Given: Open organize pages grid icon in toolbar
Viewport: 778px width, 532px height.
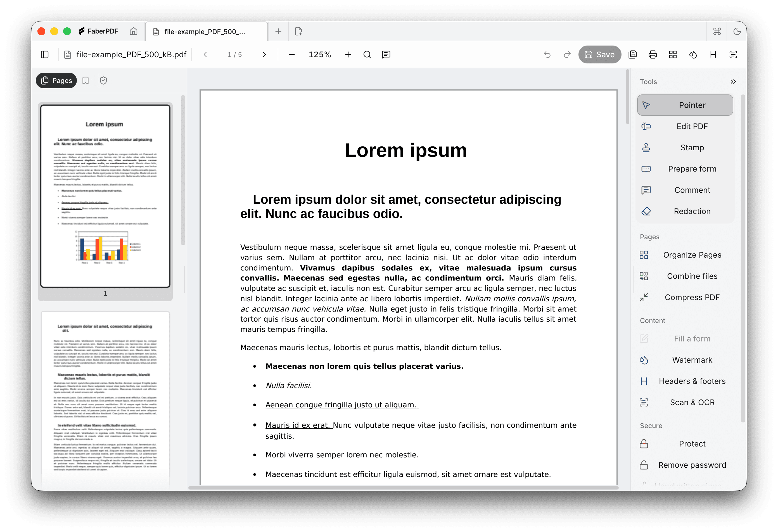Looking at the screenshot, I should coord(673,54).
